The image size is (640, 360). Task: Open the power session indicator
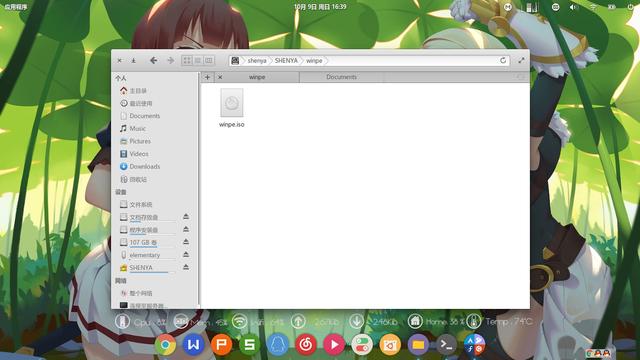coord(630,7)
